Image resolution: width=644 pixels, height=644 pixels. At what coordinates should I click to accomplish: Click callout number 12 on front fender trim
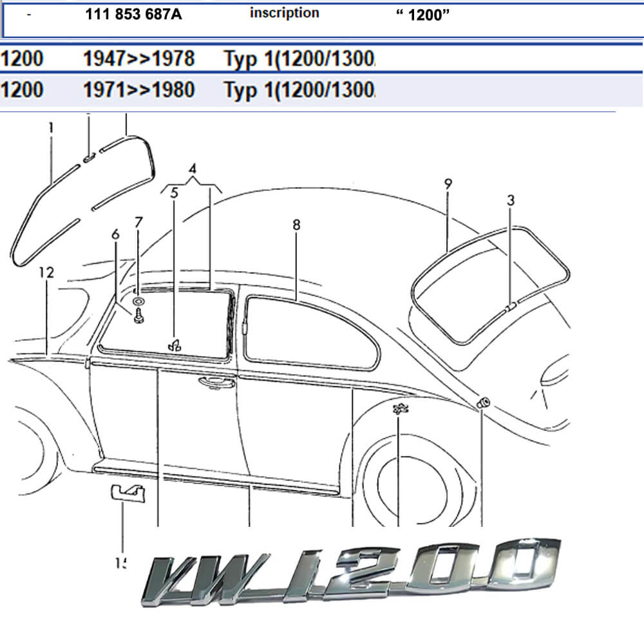tap(46, 272)
